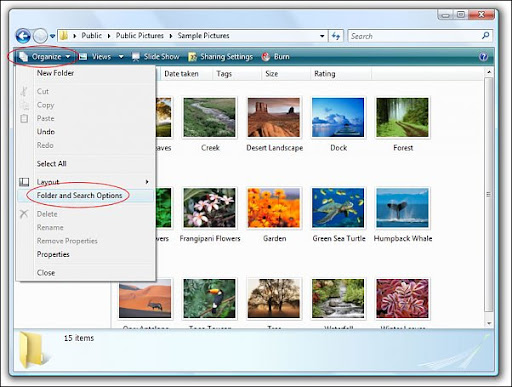Select the Winter Leaves thumbnail
Screen dimensions: 512x387
point(402,298)
